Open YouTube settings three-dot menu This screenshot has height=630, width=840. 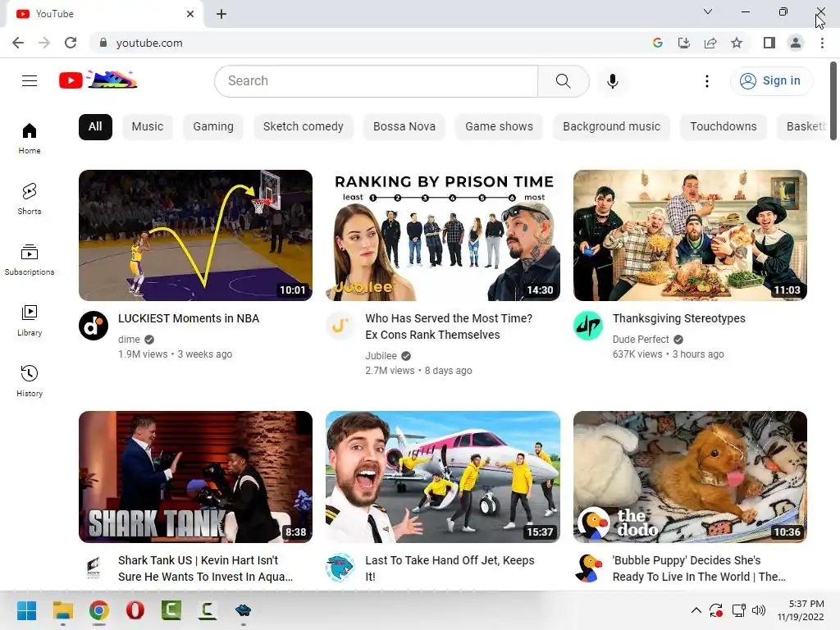[706, 81]
